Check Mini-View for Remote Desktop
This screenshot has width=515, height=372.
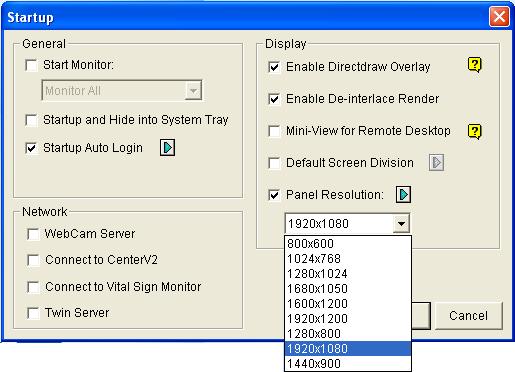(x=274, y=131)
